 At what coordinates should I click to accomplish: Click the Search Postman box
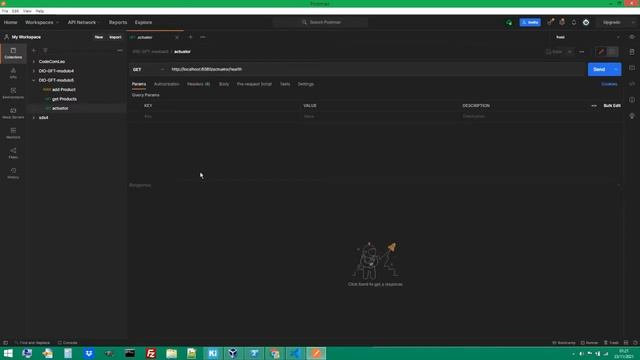click(320, 22)
